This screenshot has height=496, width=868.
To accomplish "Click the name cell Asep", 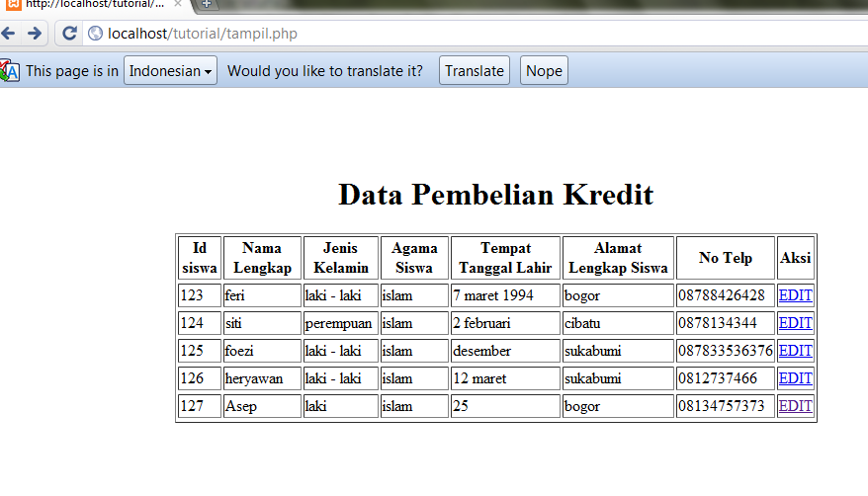I will pyautogui.click(x=262, y=406).
